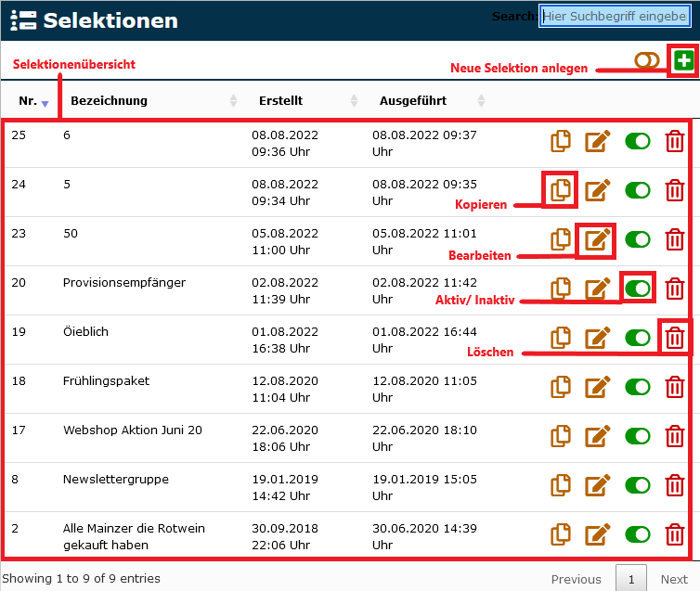Go to Next page of entries

674,579
